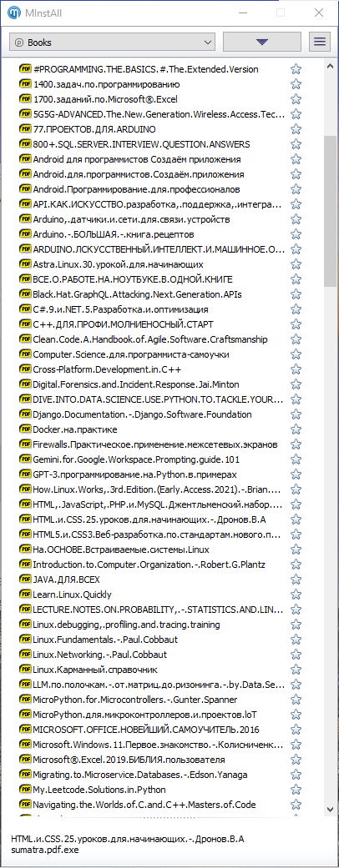Click PDF icon of LECTURE.NOTES.ON.PROBABILITY
The height and width of the screenshot is (868, 339).
25,609
